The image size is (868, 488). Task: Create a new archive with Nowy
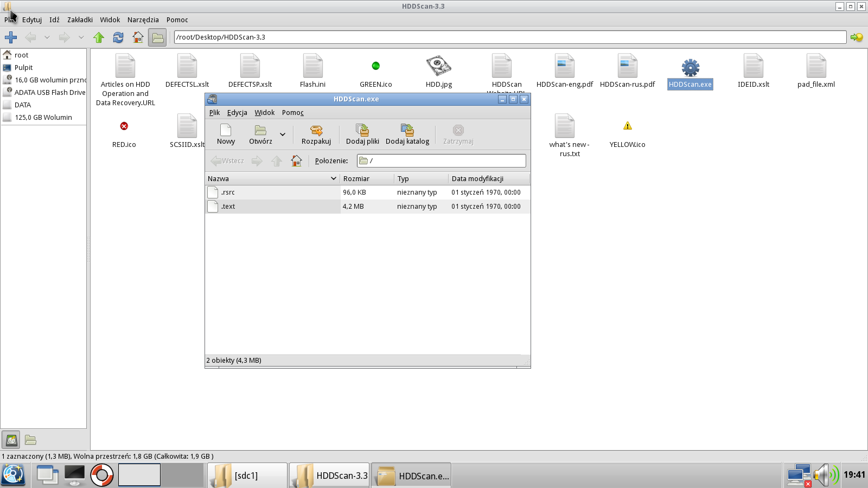(x=226, y=134)
